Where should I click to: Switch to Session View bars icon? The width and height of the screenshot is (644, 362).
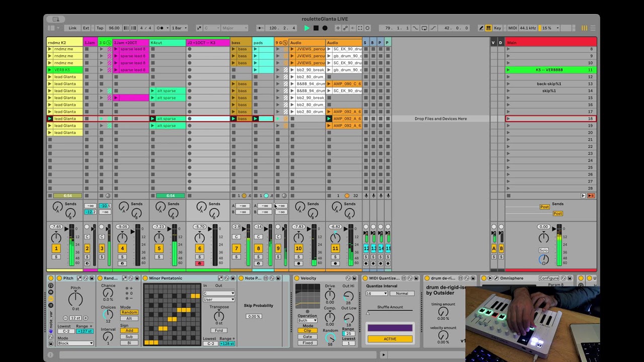(x=584, y=28)
